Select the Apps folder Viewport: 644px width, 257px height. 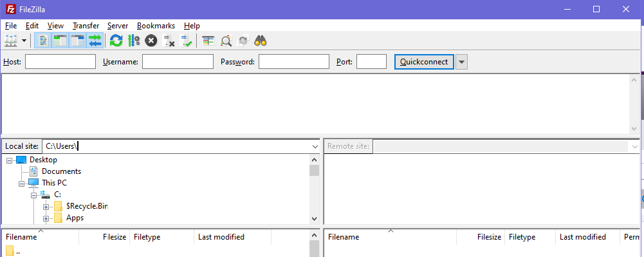pos(75,218)
